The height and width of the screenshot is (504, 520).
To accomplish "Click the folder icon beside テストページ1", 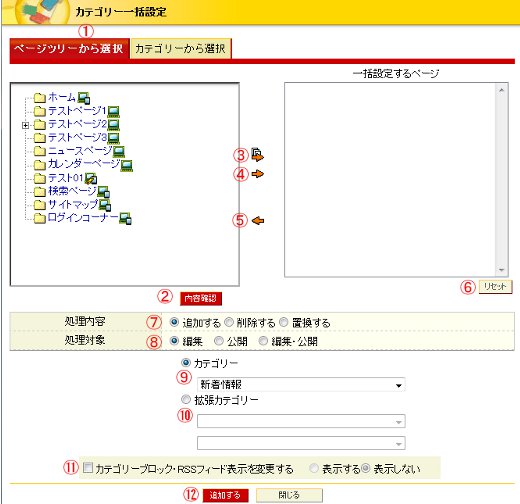I will tap(40, 111).
